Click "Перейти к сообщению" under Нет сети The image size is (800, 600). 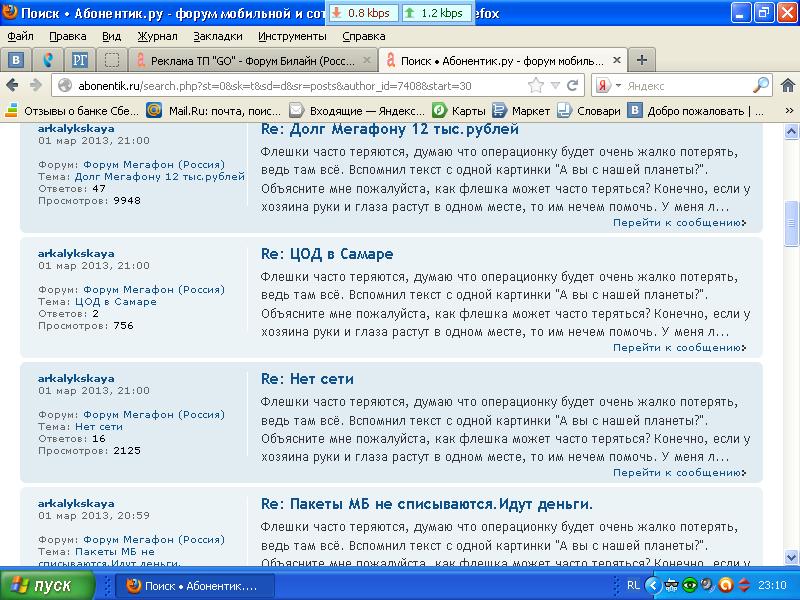pyautogui.click(x=678, y=473)
